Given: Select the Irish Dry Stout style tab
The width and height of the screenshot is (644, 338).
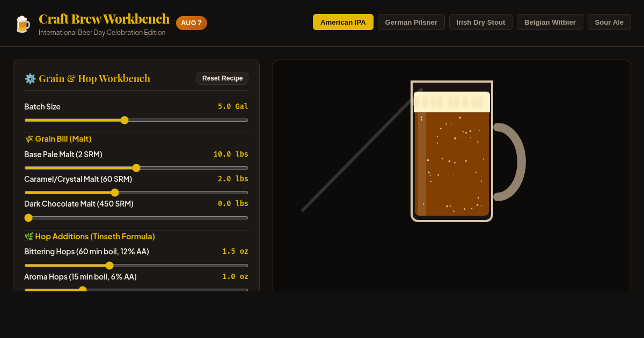Looking at the screenshot, I should tap(481, 22).
